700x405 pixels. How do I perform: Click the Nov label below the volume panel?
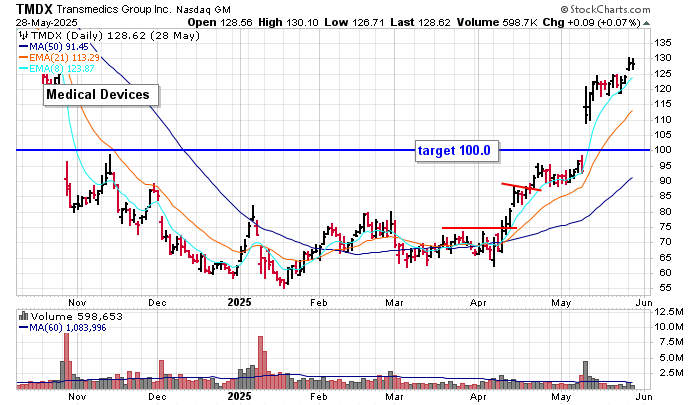coord(77,397)
